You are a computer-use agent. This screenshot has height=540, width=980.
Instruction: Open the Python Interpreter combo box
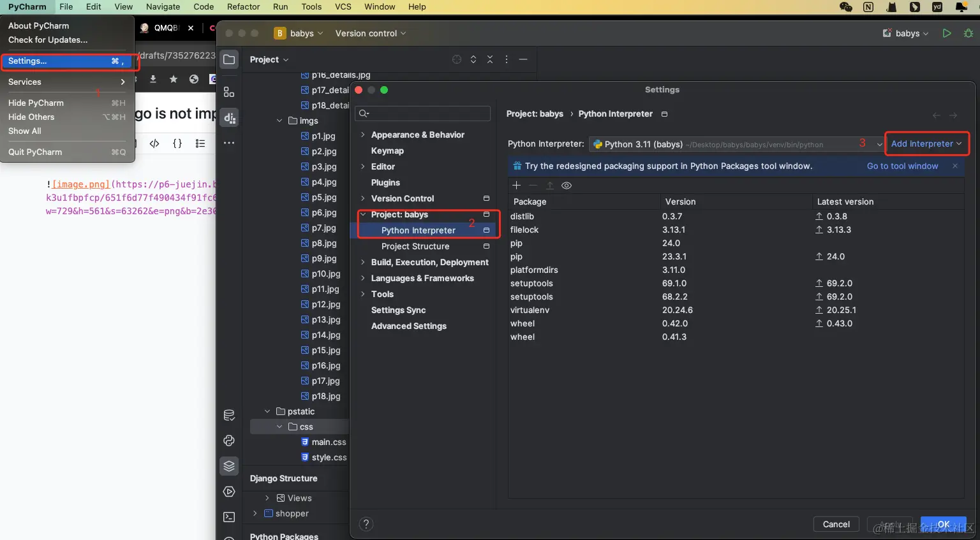[x=737, y=144]
